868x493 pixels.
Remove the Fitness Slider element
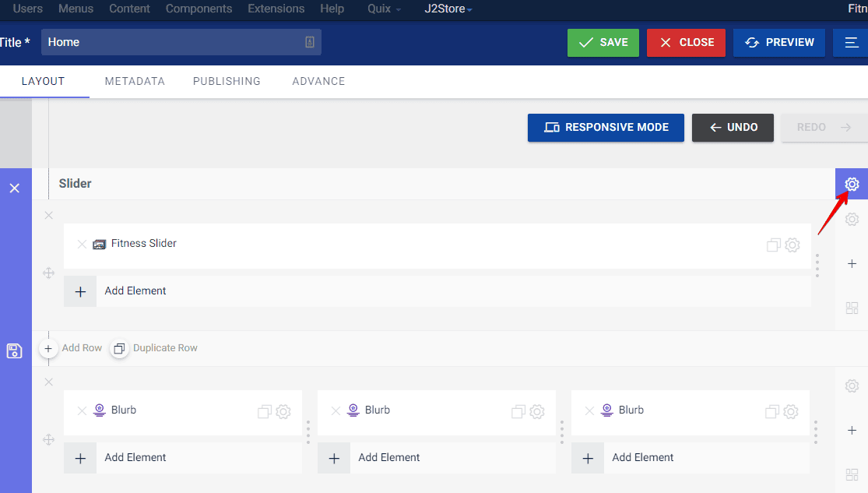82,244
